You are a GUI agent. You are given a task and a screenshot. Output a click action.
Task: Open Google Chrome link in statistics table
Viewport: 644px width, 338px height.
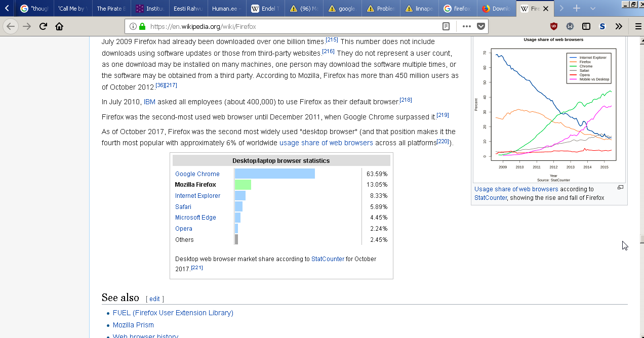[x=197, y=174]
